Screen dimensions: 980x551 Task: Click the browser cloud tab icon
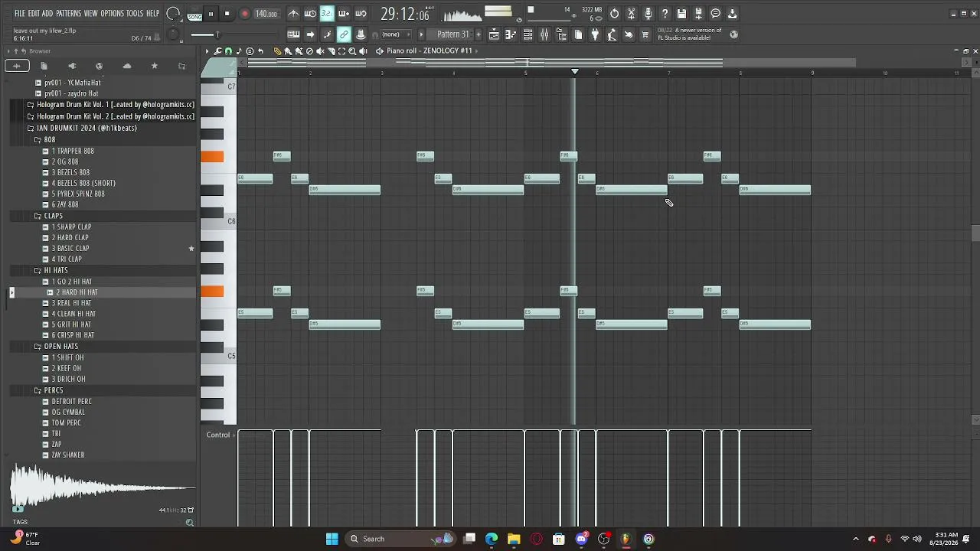coord(126,66)
